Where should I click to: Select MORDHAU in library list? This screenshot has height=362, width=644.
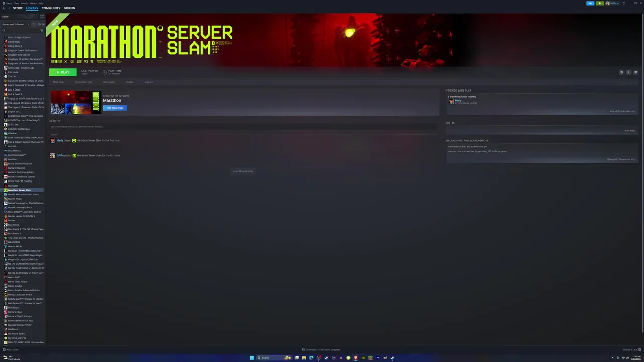coord(14,329)
